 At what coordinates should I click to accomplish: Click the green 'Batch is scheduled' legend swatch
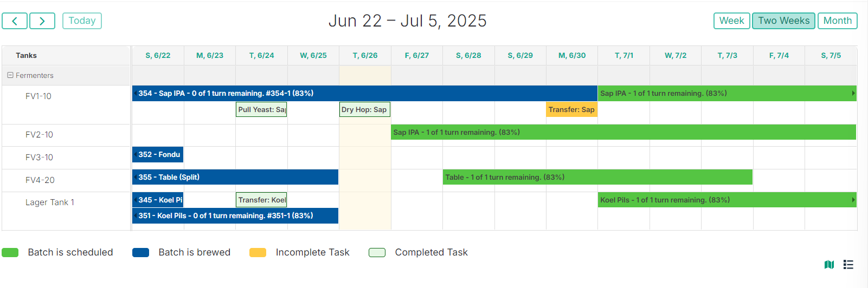click(10, 252)
